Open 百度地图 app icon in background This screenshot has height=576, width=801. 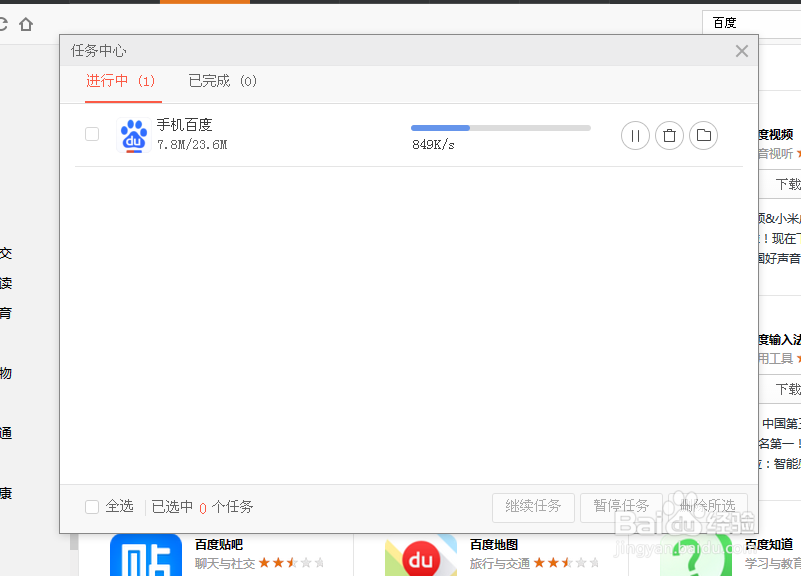421,555
